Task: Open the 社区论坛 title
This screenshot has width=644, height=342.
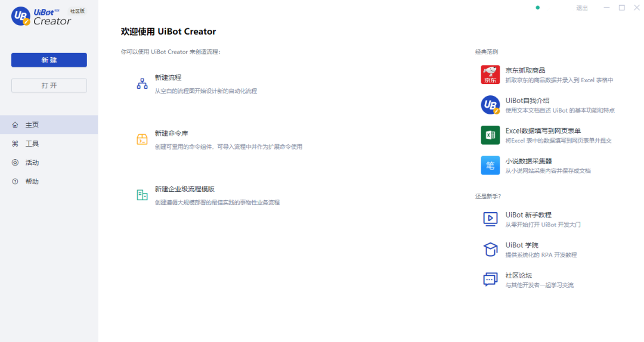Action: [519, 275]
